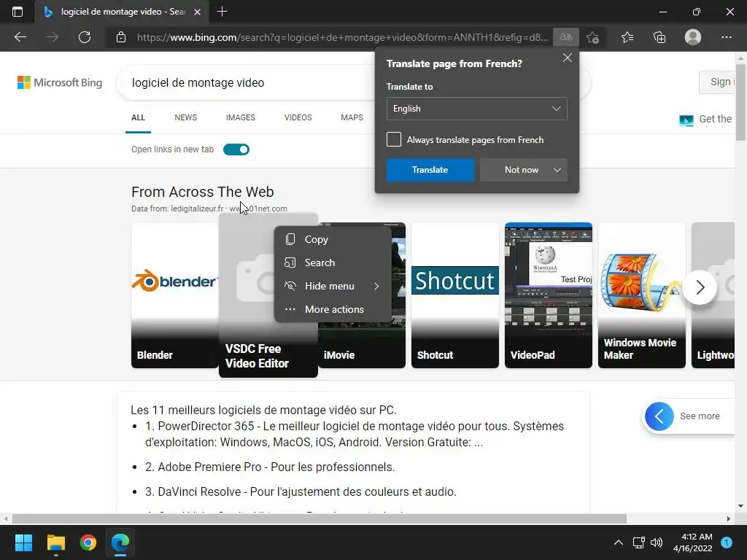This screenshot has width=747, height=560.
Task: Refresh the Bing search page
Action: 85,37
